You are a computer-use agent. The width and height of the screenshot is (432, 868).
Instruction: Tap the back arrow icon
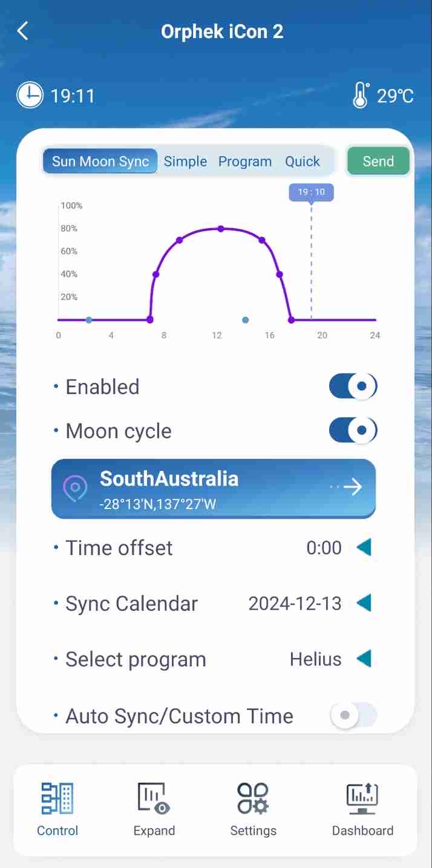click(23, 31)
